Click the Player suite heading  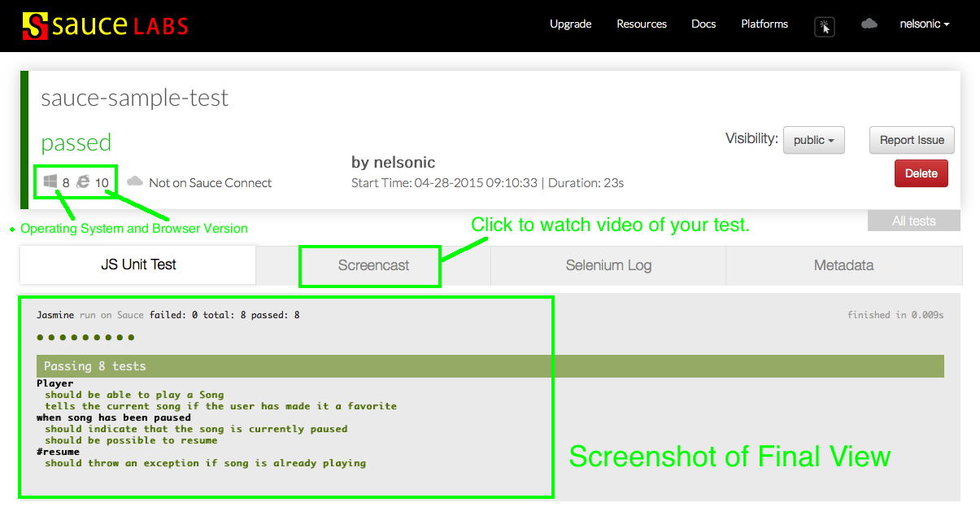pos(55,383)
